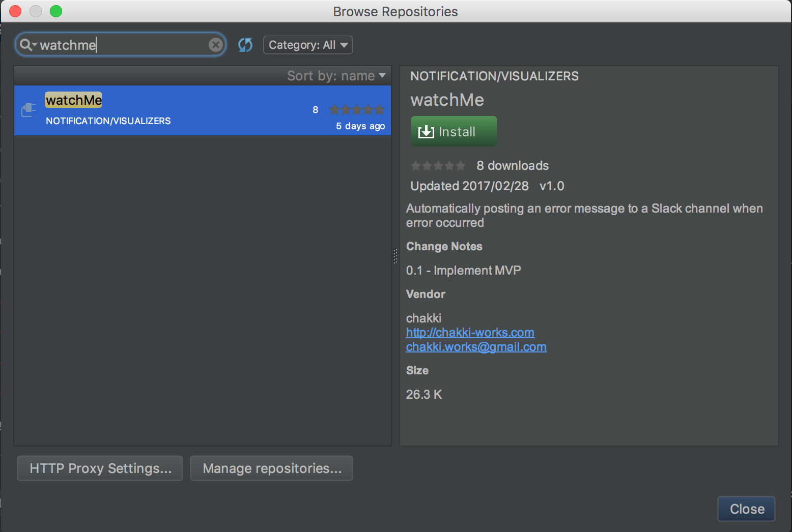Click the '0.1 - Implement MVP' text
Screen dimensions: 792x532
[x=464, y=271]
